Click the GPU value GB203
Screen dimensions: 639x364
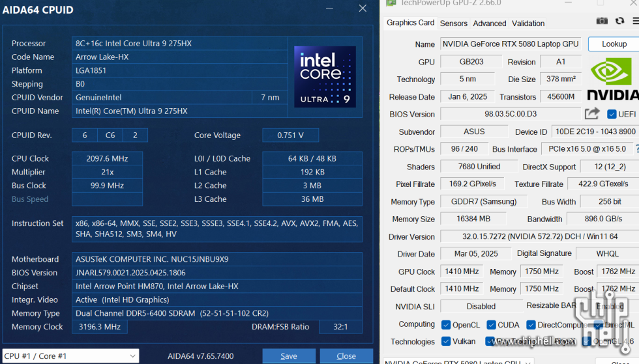click(x=471, y=61)
